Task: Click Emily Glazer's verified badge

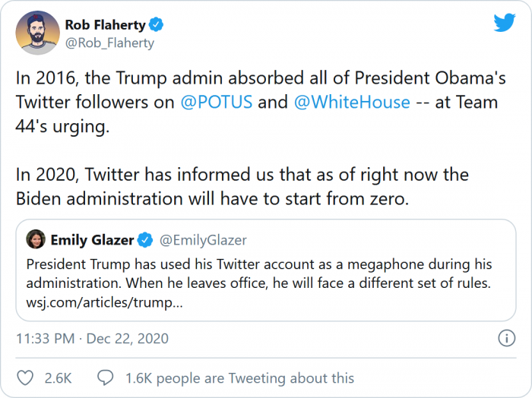Action: [146, 240]
